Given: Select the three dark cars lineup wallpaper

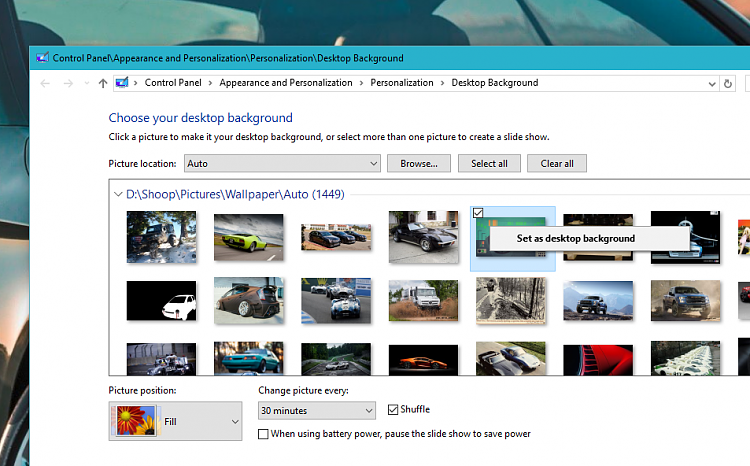Looking at the screenshot, I should pyautogui.click(x=336, y=237).
